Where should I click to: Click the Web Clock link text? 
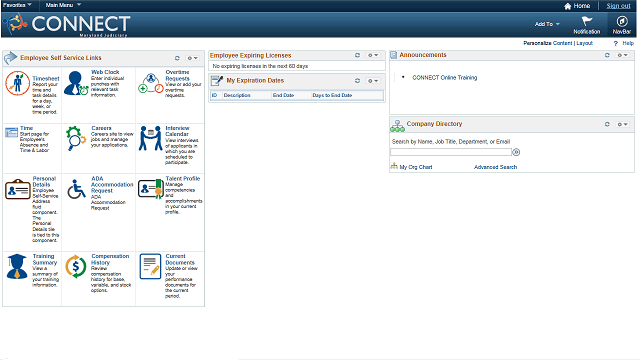105,72
